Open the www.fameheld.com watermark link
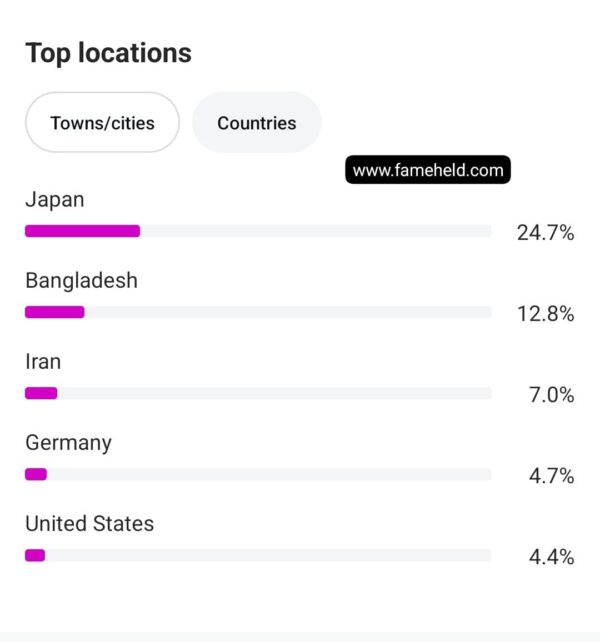600x642 pixels. (428, 170)
